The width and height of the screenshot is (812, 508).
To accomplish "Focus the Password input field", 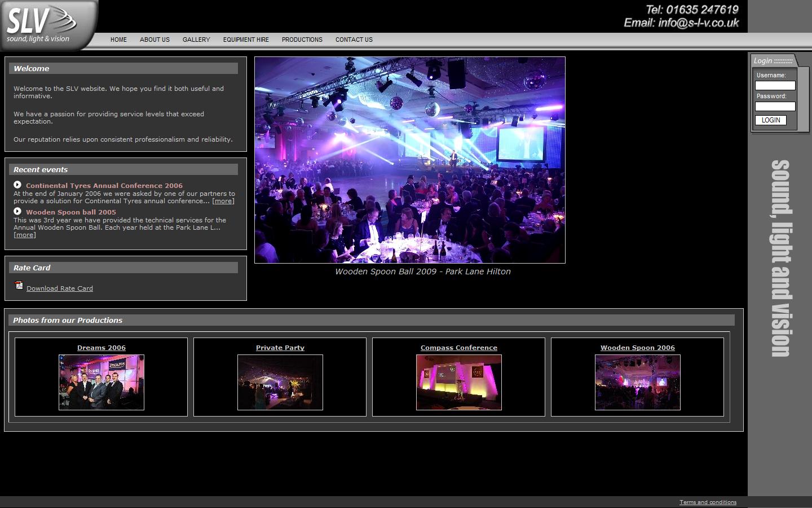I will [x=775, y=107].
